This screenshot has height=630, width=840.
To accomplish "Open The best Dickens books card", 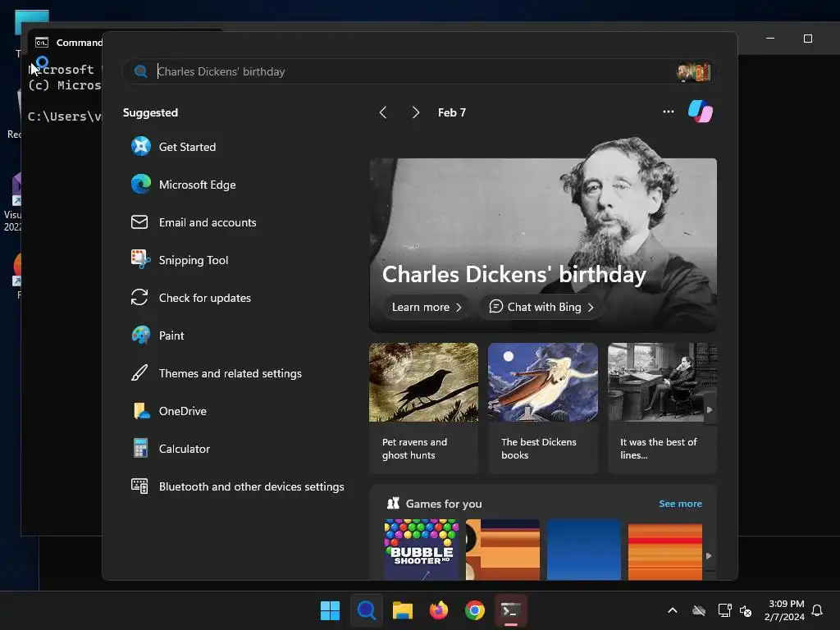I will tap(543, 409).
